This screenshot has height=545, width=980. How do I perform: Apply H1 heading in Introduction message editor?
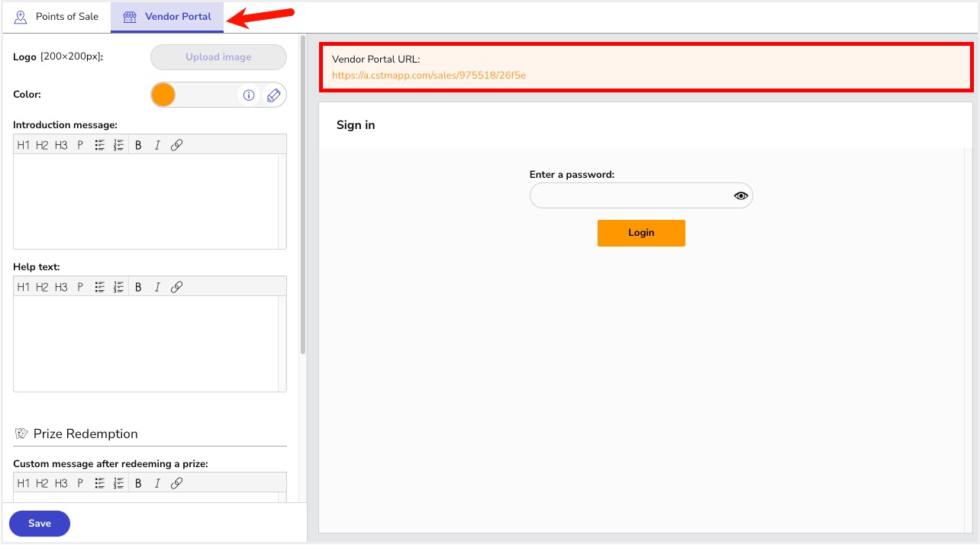pyautogui.click(x=23, y=145)
